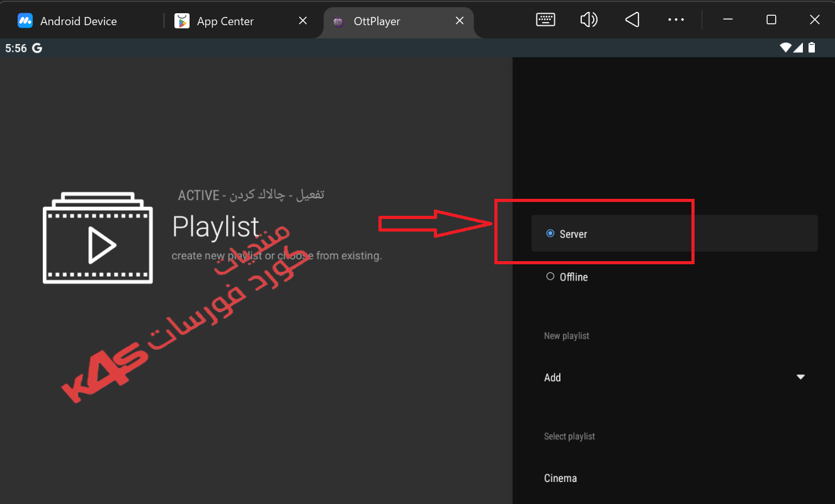
Task: Click the cellular signal status icon
Action: [x=798, y=47]
